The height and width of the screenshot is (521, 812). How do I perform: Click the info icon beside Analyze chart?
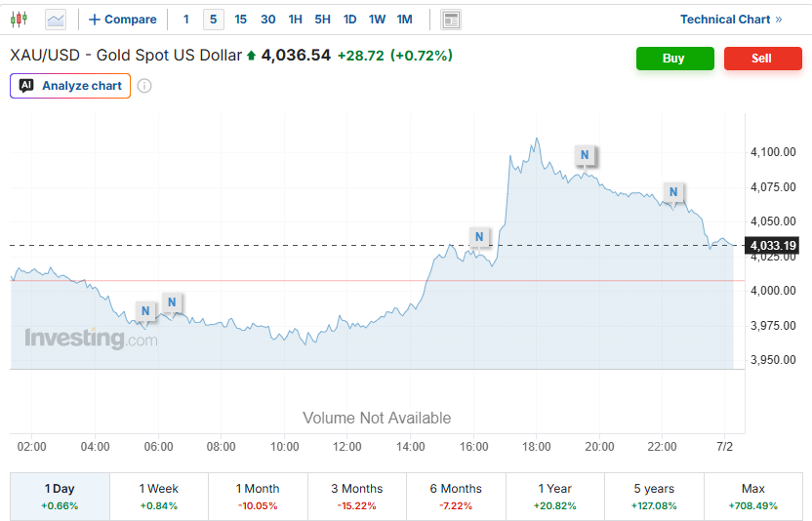click(144, 86)
